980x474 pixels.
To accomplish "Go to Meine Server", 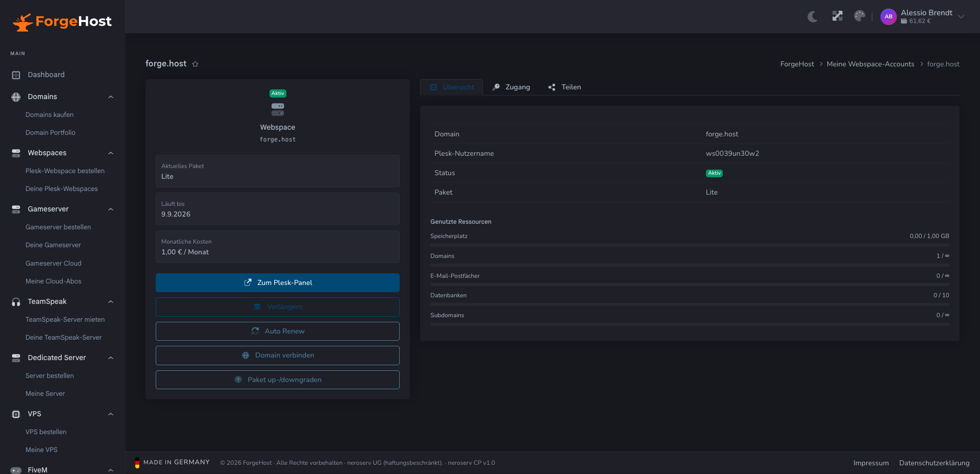I will (x=45, y=394).
